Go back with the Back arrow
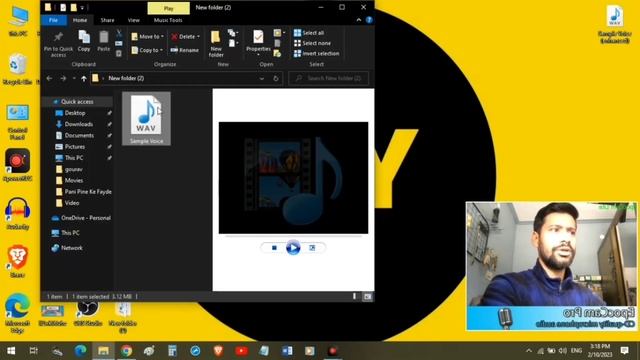This screenshot has width=640, height=360. [x=49, y=78]
